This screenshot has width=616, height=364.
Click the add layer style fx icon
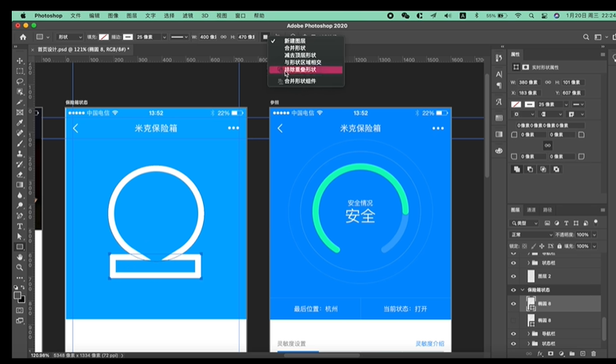[x=540, y=354]
